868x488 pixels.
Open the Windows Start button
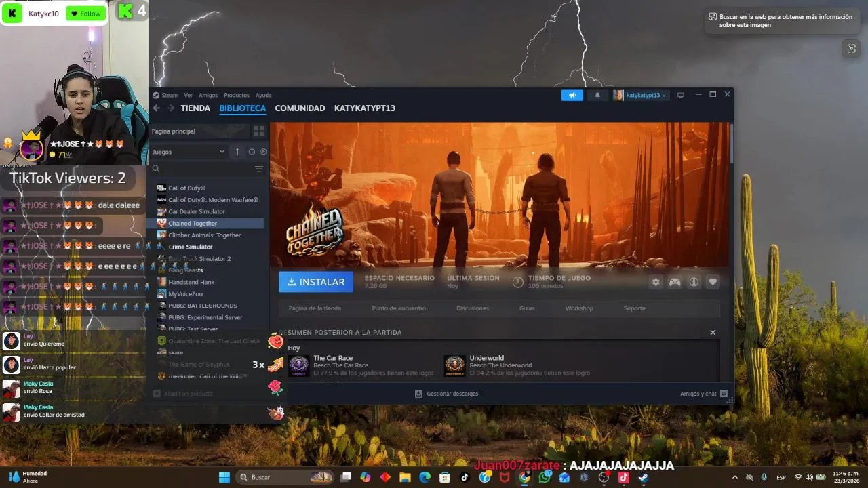pos(224,477)
